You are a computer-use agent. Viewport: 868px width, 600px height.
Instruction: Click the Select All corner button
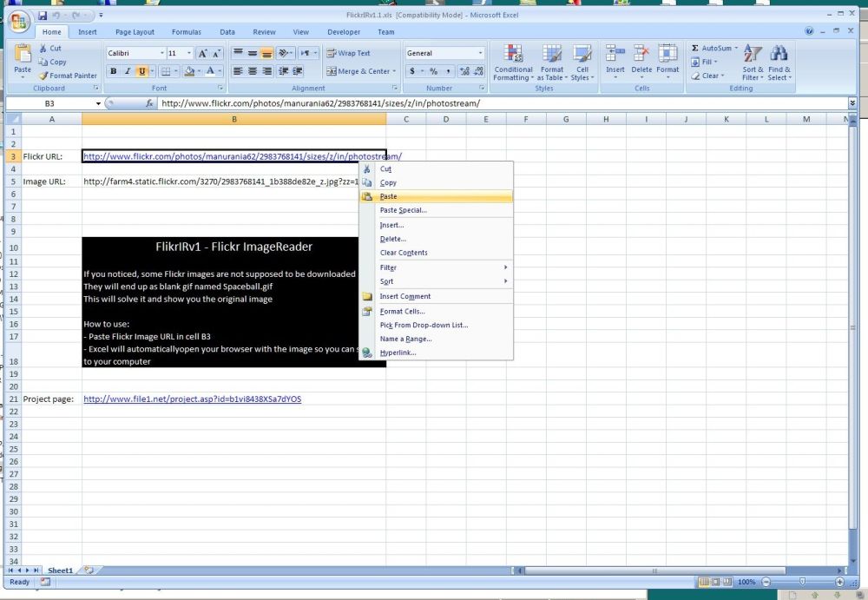click(x=13, y=119)
